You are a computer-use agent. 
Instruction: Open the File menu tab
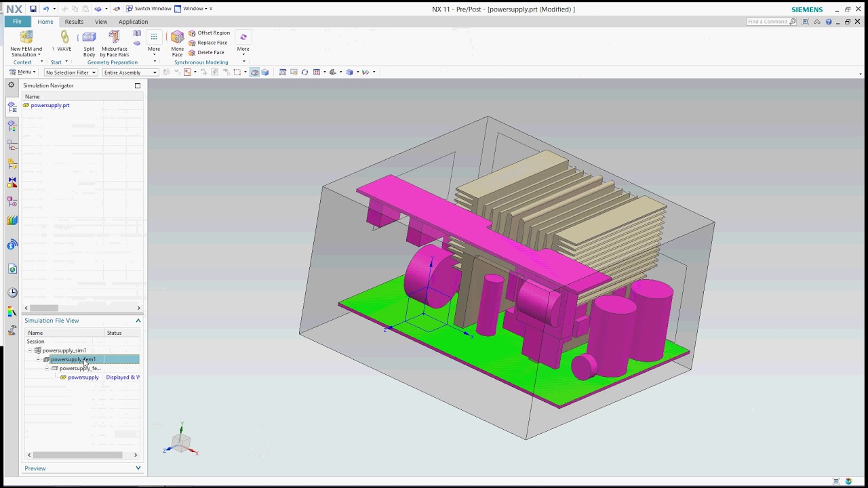pyautogui.click(x=17, y=22)
